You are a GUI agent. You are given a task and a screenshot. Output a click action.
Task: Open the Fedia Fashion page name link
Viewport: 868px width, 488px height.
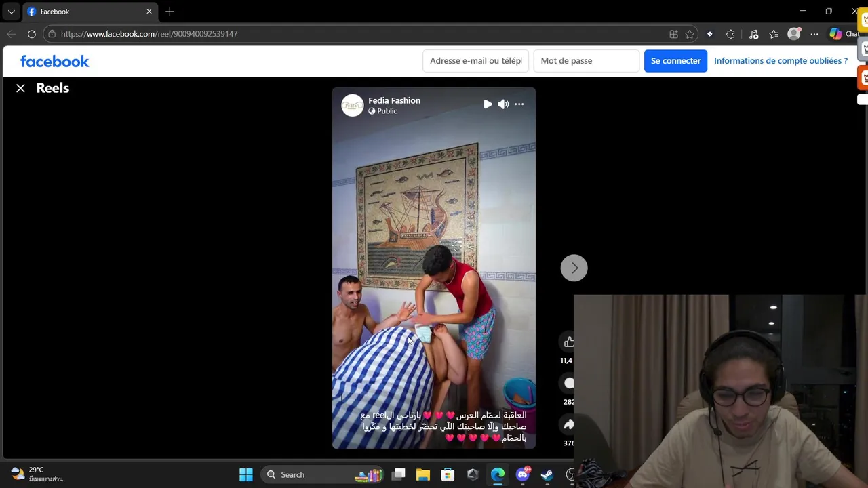tap(394, 100)
